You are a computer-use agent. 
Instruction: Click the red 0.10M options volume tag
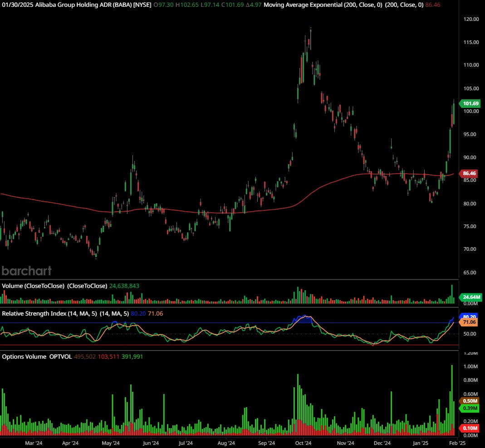click(470, 428)
